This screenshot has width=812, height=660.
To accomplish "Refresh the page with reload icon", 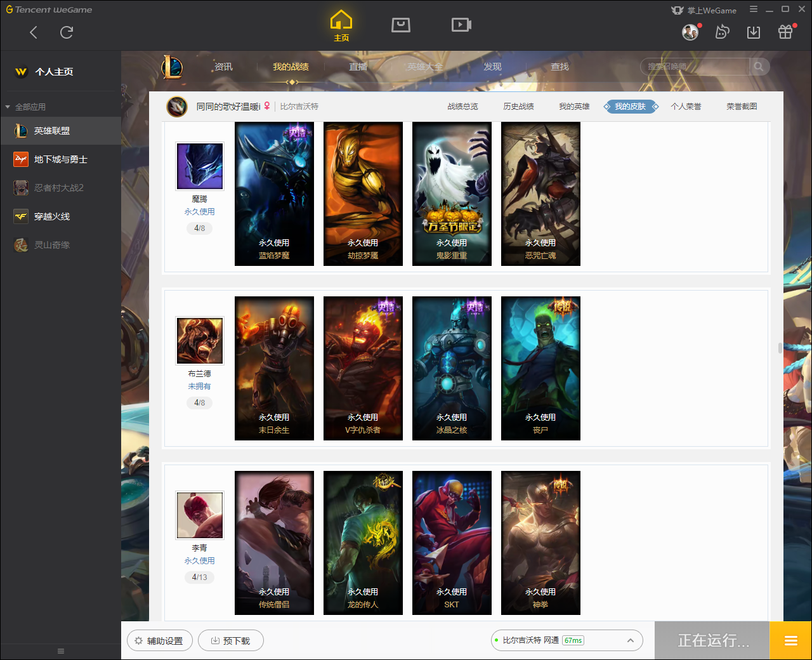I will coord(67,32).
